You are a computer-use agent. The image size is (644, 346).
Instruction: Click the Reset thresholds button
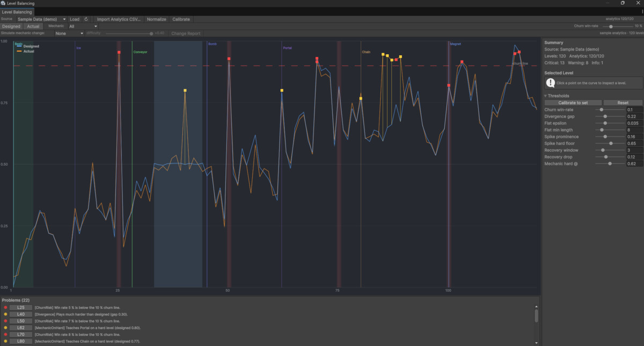[x=623, y=102]
